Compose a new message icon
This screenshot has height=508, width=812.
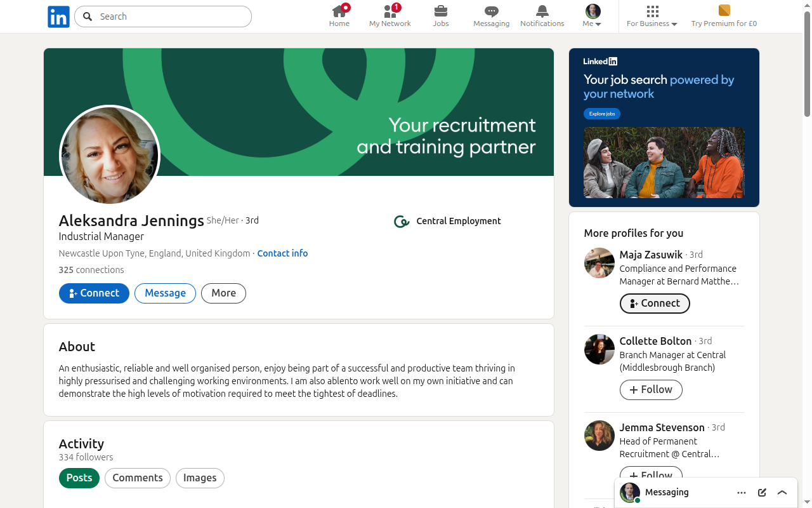point(762,493)
